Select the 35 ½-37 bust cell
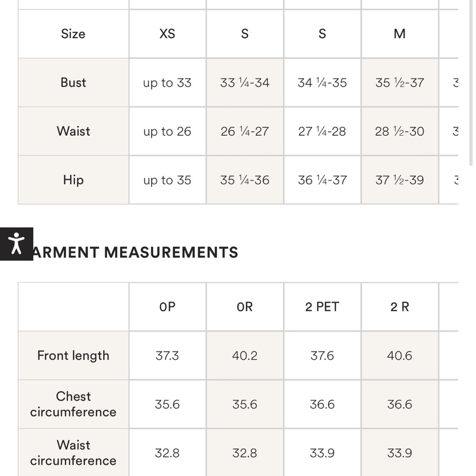476x476 pixels. tap(399, 82)
